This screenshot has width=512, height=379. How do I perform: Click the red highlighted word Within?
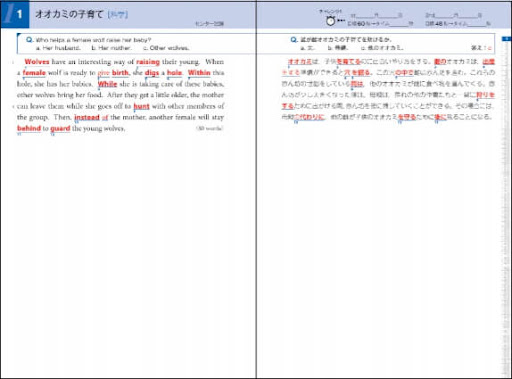tap(199, 73)
